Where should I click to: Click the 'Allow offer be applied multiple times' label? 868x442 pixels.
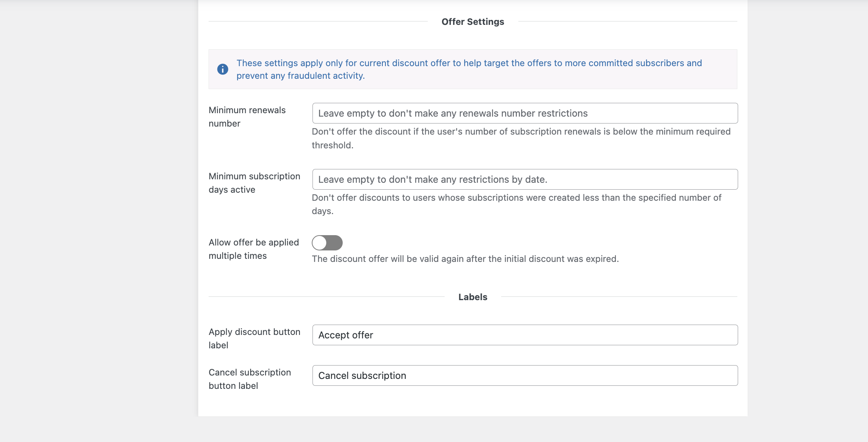pyautogui.click(x=254, y=249)
